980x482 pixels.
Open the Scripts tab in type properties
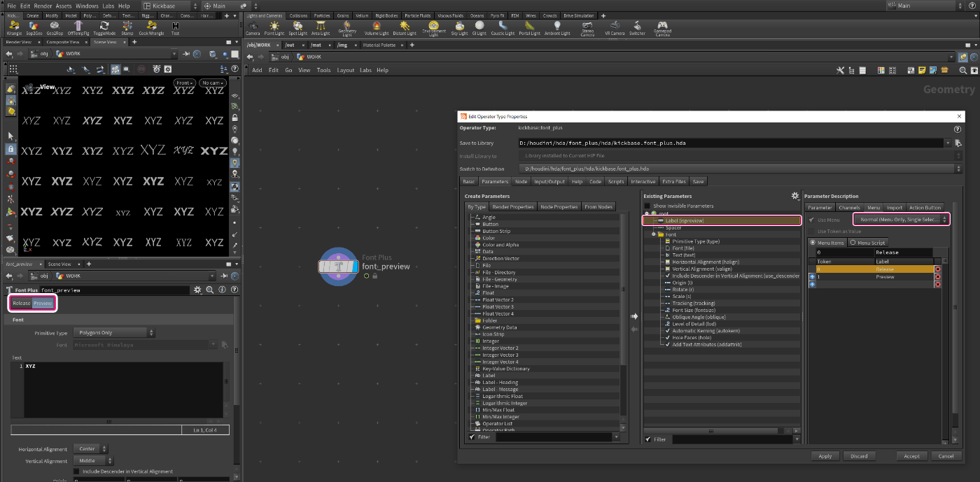point(616,182)
